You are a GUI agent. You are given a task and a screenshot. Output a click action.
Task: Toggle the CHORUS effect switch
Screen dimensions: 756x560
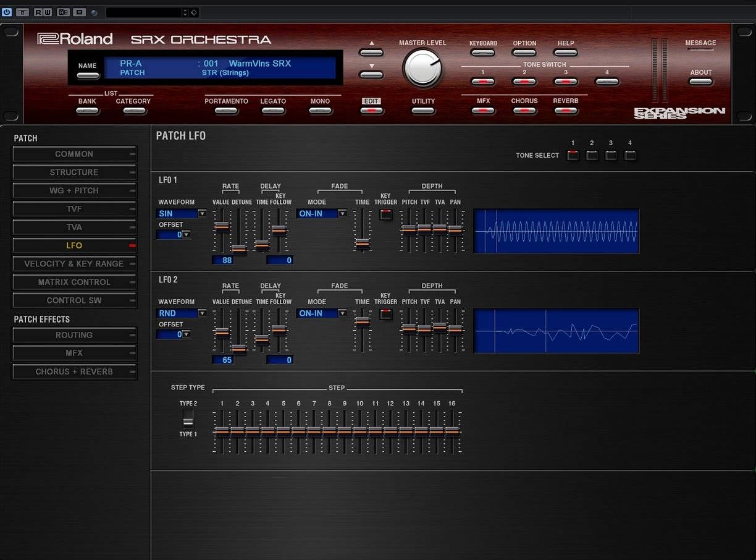pyautogui.click(x=524, y=111)
